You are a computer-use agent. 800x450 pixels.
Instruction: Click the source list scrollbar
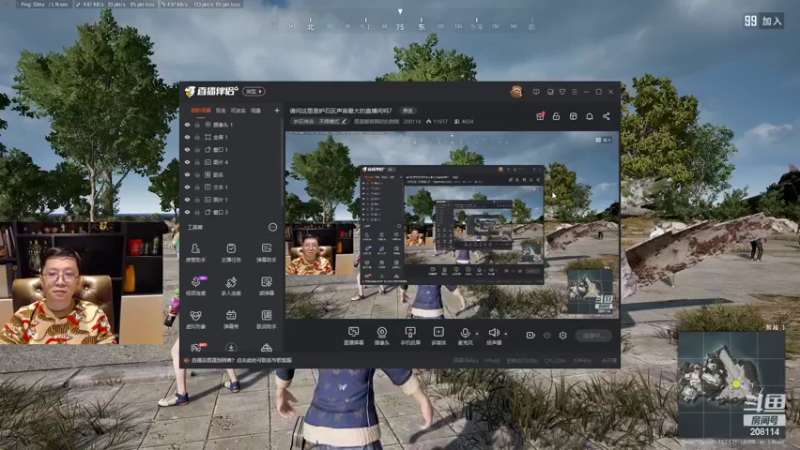(282, 162)
